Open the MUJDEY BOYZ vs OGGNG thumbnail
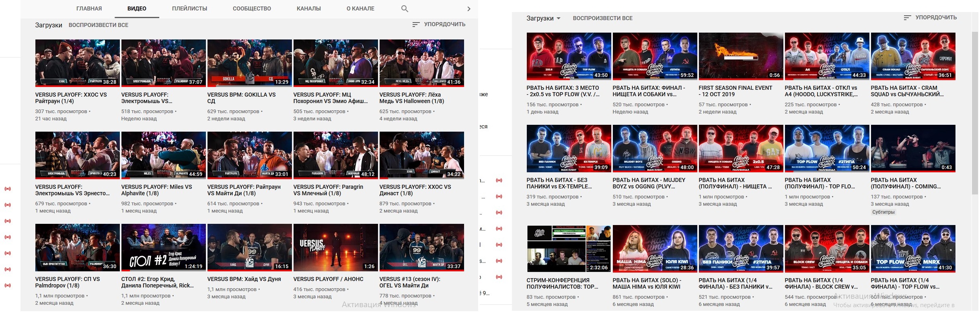Screen dimensions: 980x314 (655, 148)
